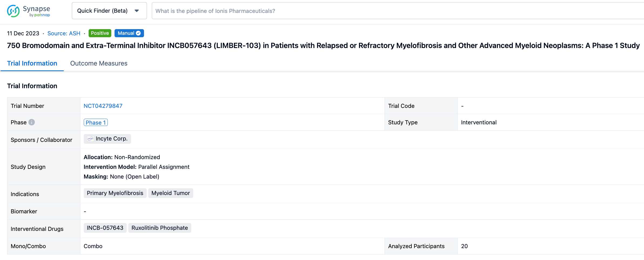Focus the pipeline search input field

(x=378, y=11)
